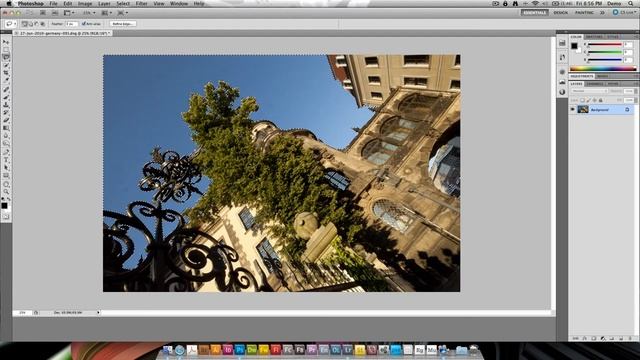Select the Clone Stamp tool

[6, 104]
